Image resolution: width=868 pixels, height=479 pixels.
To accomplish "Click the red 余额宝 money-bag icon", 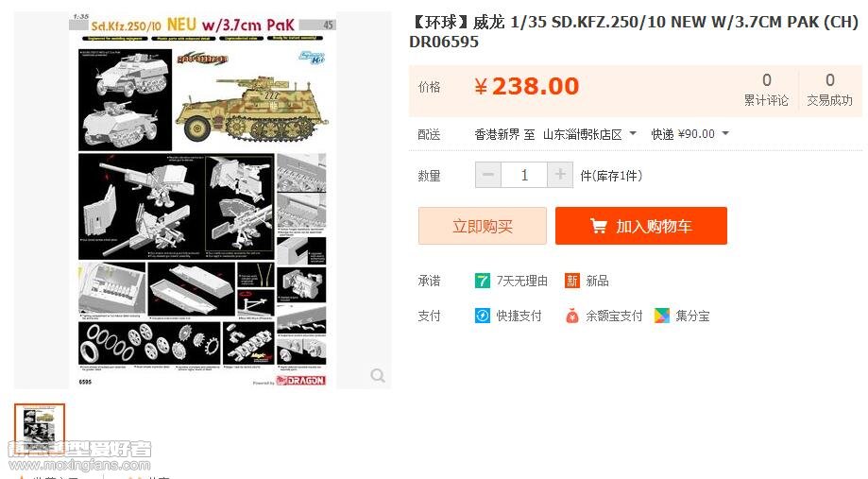I will point(571,316).
